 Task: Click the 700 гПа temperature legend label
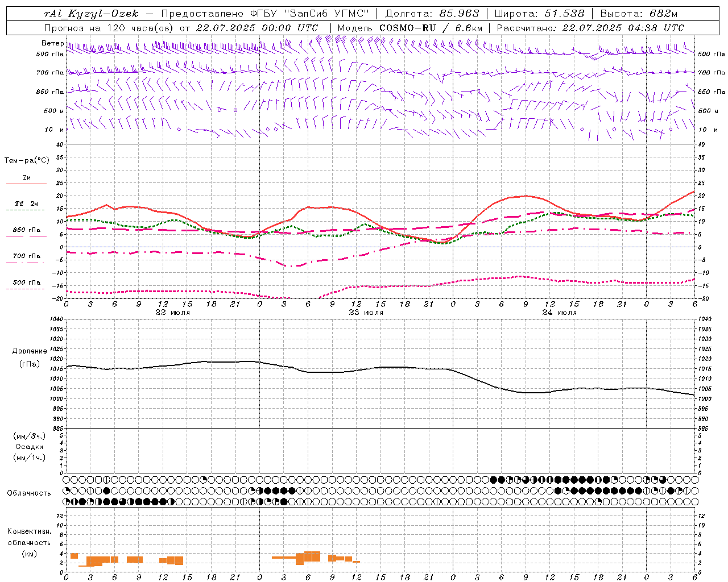point(27,256)
